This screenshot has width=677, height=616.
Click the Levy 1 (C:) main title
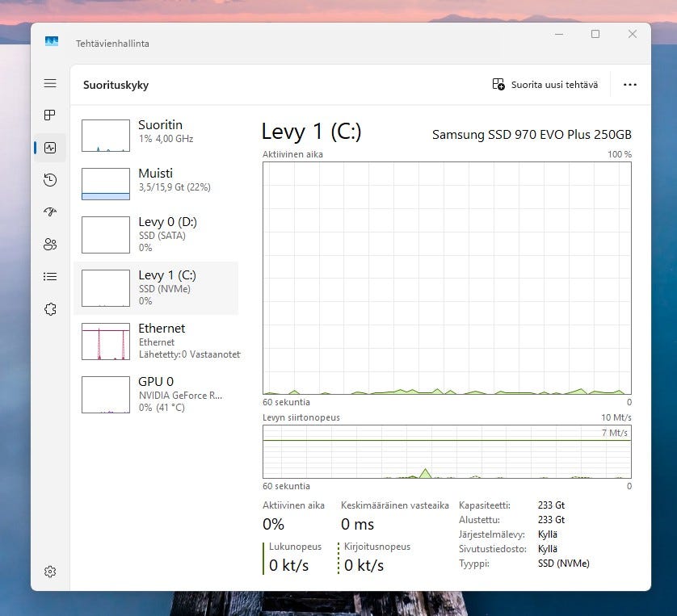311,132
